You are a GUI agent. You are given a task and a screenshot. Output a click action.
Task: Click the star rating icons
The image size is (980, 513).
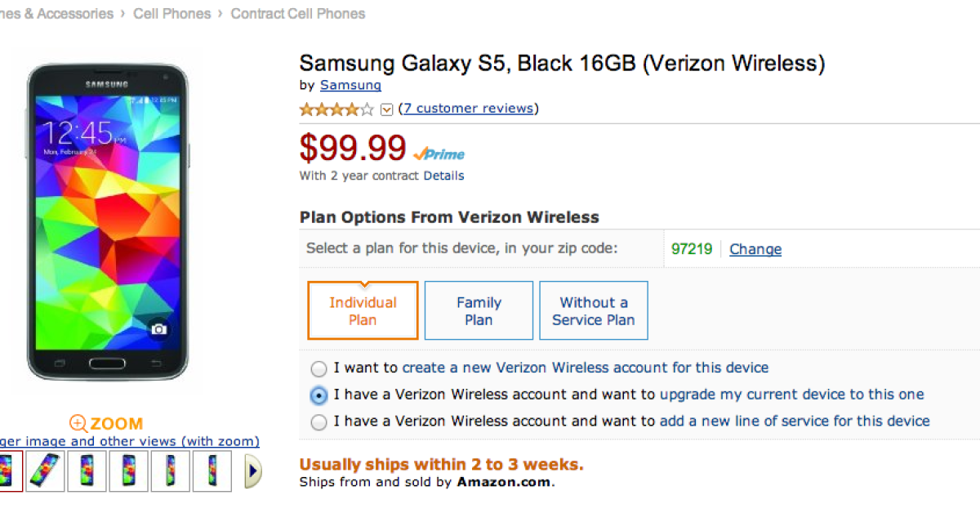(x=336, y=109)
